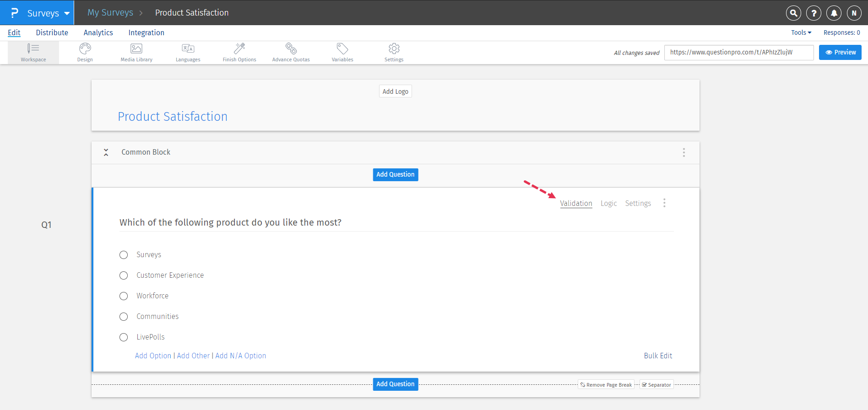
Task: Open the notifications bell icon
Action: pyautogui.click(x=834, y=13)
